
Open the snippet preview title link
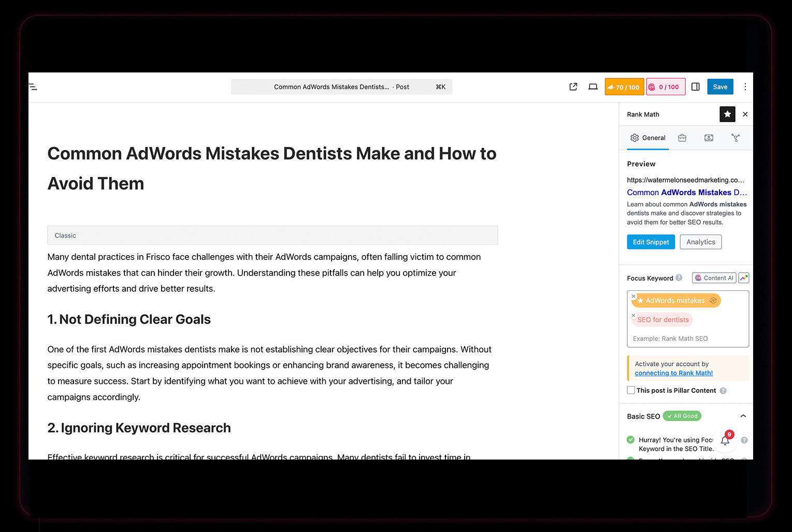(x=687, y=193)
